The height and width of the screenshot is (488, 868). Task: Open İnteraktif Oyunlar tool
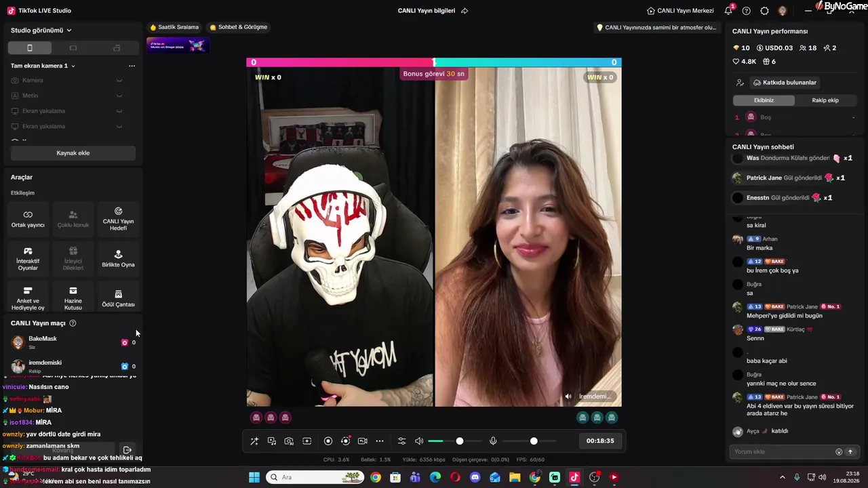28,258
